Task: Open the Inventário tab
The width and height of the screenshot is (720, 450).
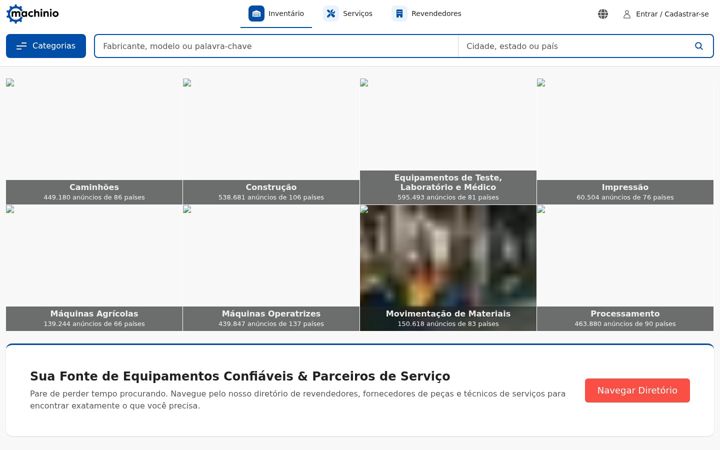Action: coord(276,14)
